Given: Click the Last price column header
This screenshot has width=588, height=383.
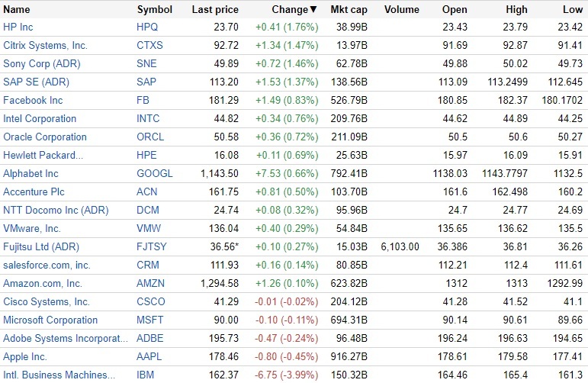Looking at the screenshot, I should [x=215, y=10].
